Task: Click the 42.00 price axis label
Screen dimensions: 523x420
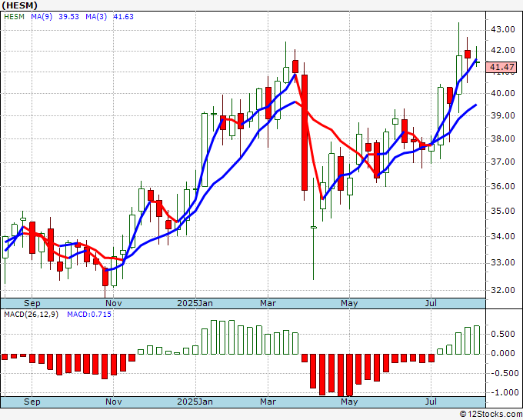Action: coord(503,50)
